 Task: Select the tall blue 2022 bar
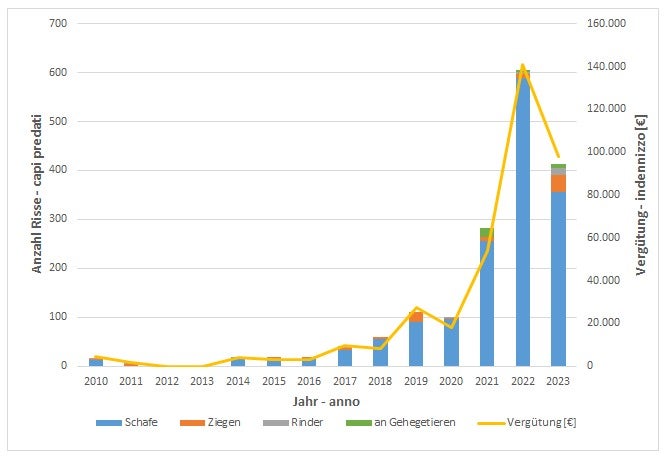(523, 230)
